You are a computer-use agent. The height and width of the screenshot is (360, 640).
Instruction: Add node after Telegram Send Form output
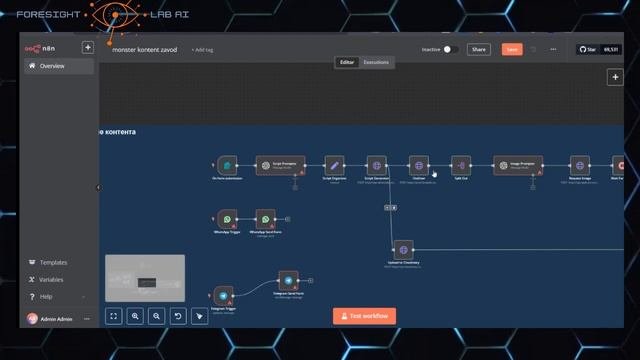click(311, 280)
